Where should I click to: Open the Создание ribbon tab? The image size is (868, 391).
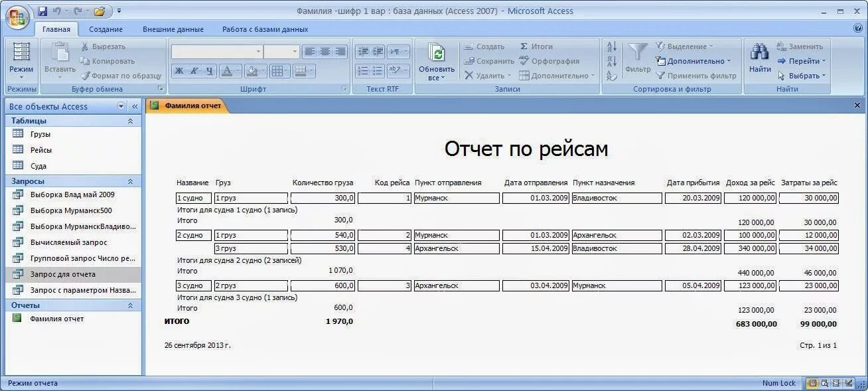[106, 29]
